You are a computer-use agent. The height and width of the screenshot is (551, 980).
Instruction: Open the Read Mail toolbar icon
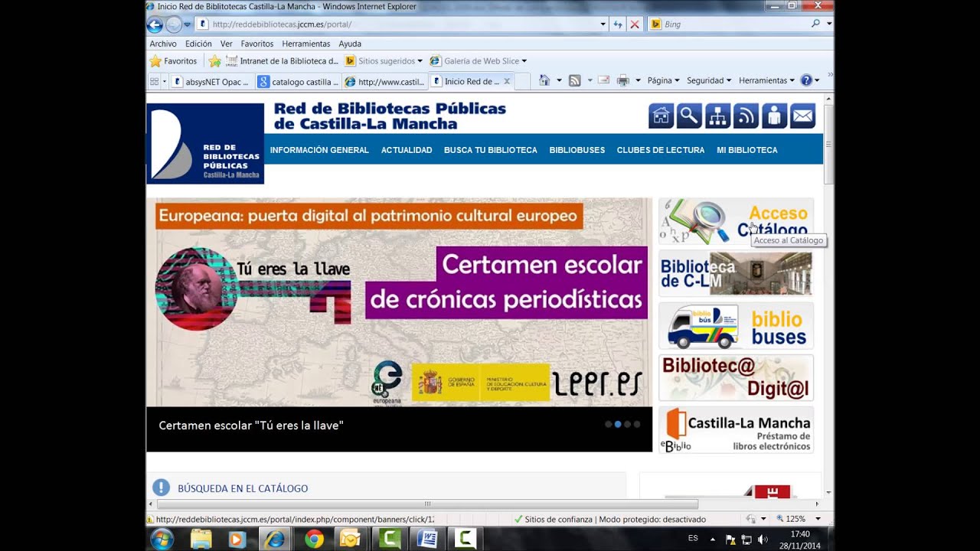[603, 80]
